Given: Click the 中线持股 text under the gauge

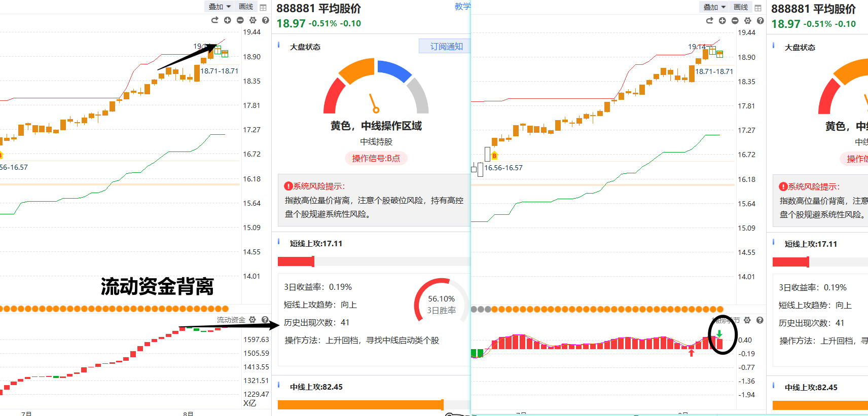Looking at the screenshot, I should (376, 142).
